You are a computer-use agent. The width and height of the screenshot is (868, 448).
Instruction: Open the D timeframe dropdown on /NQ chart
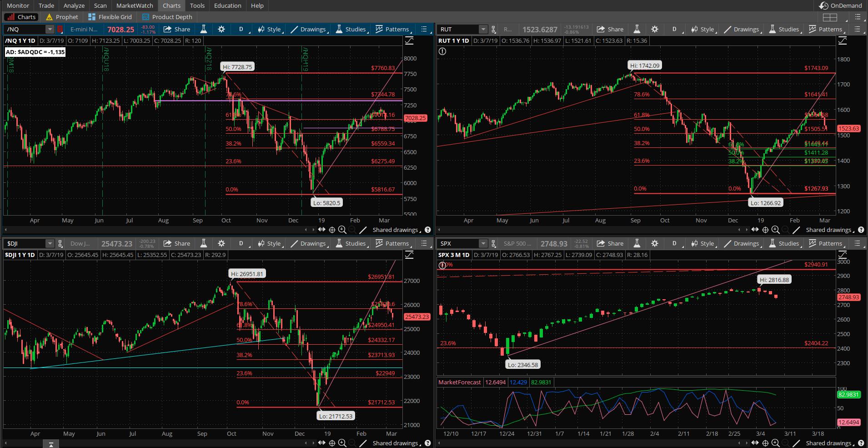[241, 29]
